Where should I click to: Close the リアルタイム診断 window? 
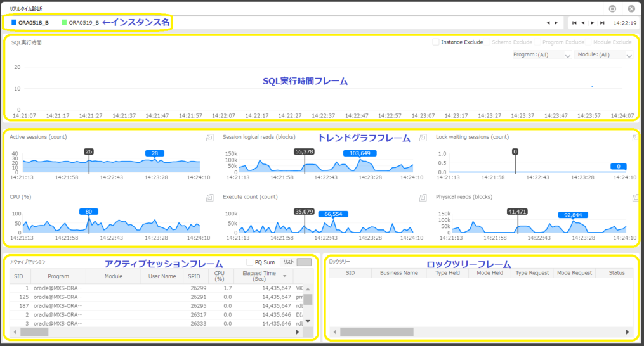pos(631,9)
